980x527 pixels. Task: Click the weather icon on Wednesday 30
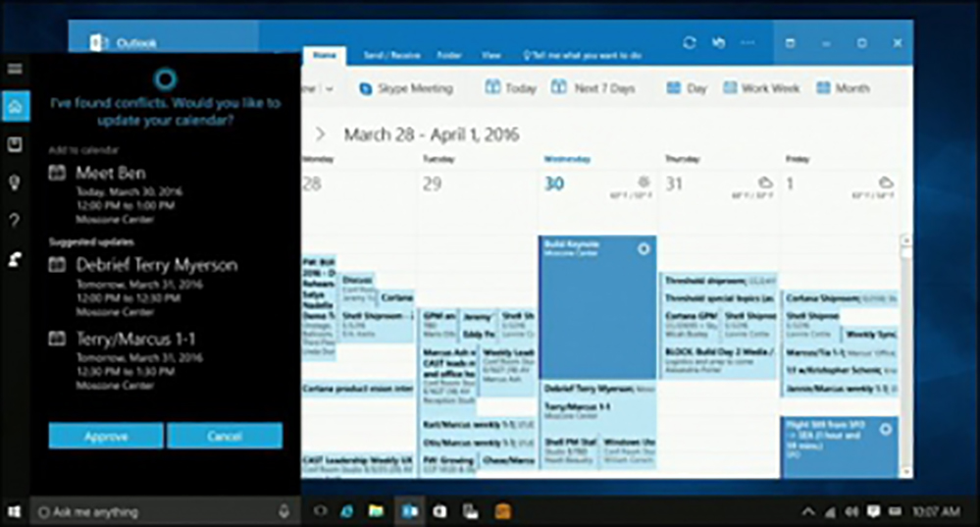[x=644, y=182]
